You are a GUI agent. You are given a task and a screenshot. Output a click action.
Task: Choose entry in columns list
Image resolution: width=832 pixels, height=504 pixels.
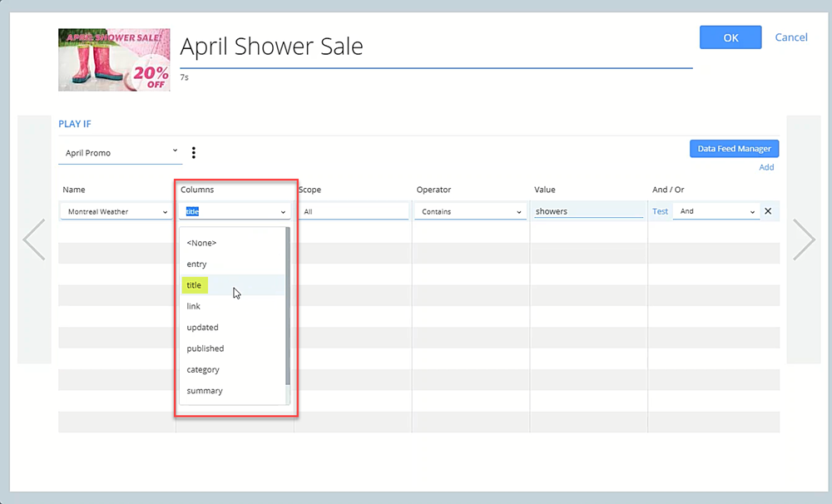[x=196, y=264]
